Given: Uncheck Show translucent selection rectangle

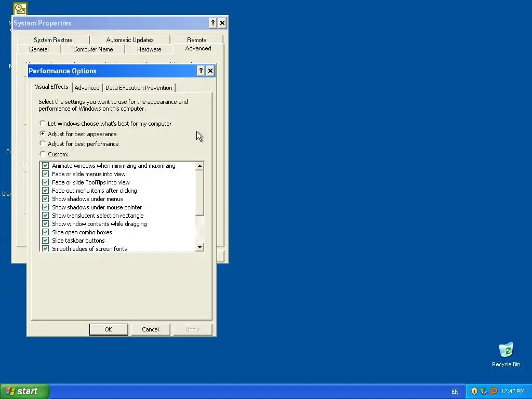Looking at the screenshot, I should click(46, 216).
